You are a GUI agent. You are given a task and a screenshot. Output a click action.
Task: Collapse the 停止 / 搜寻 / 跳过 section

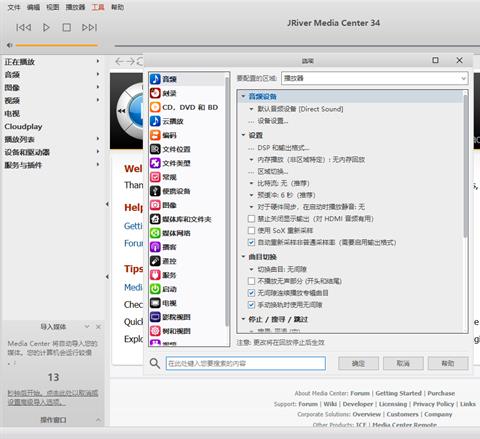[243, 319]
